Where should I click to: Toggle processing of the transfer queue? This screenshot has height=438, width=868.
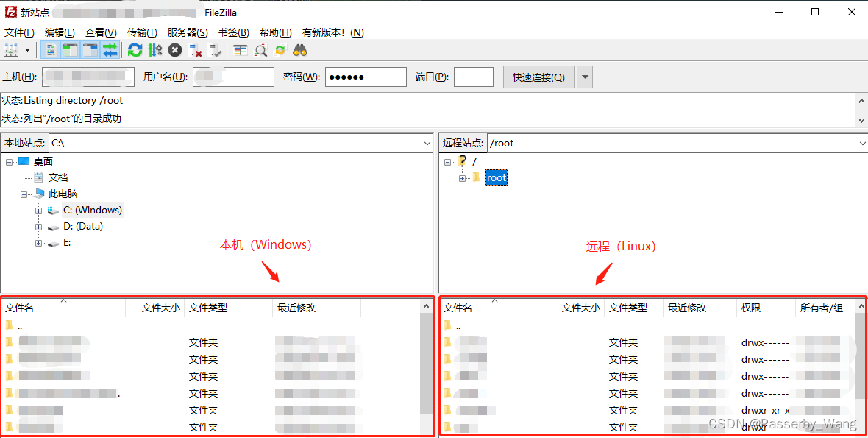[x=155, y=50]
